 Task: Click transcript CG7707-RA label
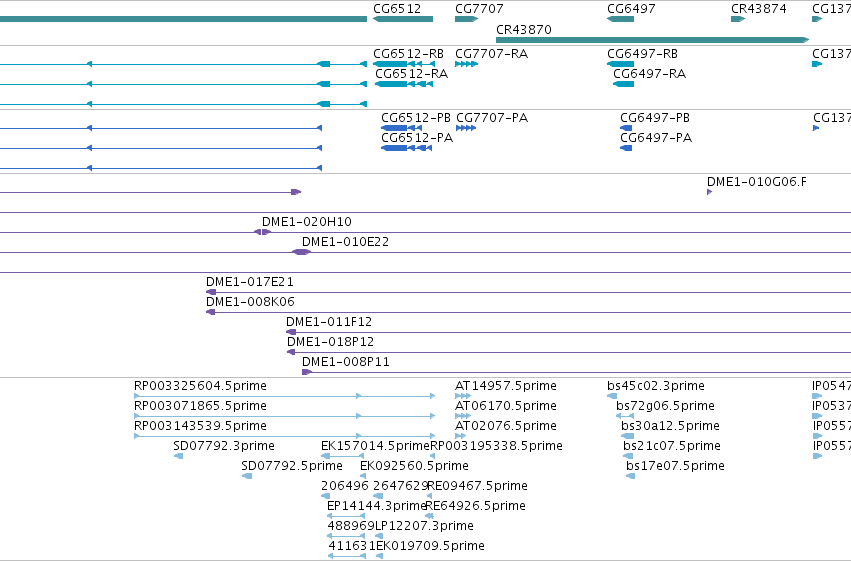tap(491, 54)
